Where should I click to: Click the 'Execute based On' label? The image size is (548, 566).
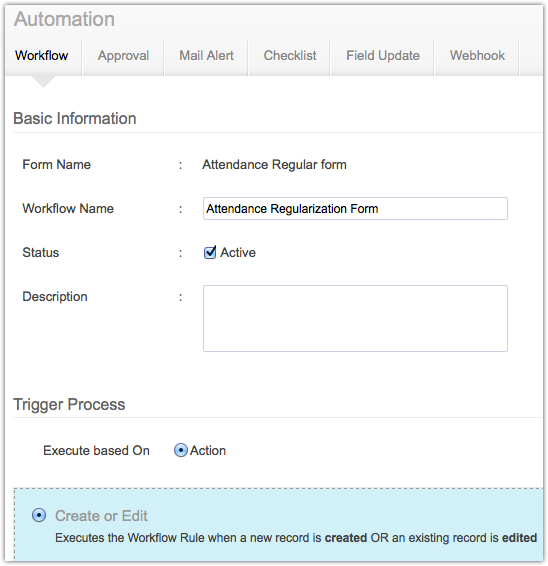96,450
